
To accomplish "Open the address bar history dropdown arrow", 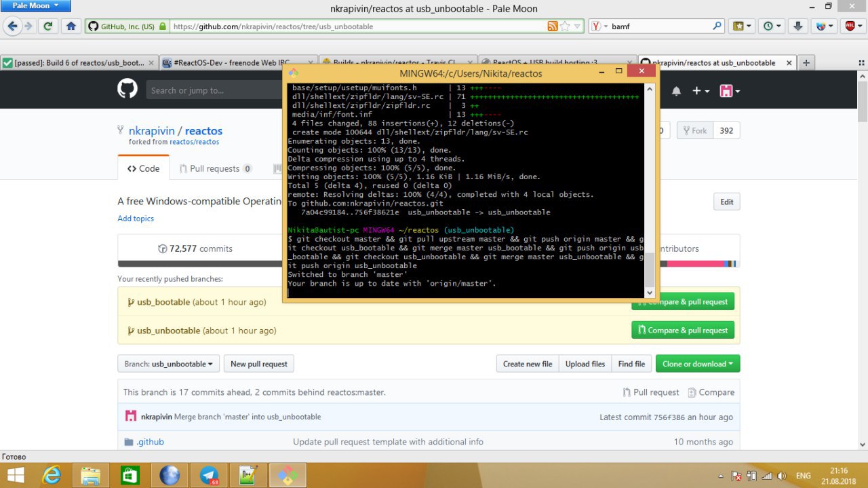I will point(578,26).
